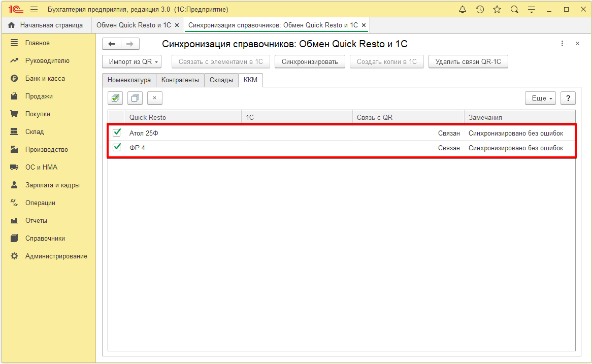Go back with left arrow
This screenshot has height=364, width=592.
pyautogui.click(x=112, y=44)
